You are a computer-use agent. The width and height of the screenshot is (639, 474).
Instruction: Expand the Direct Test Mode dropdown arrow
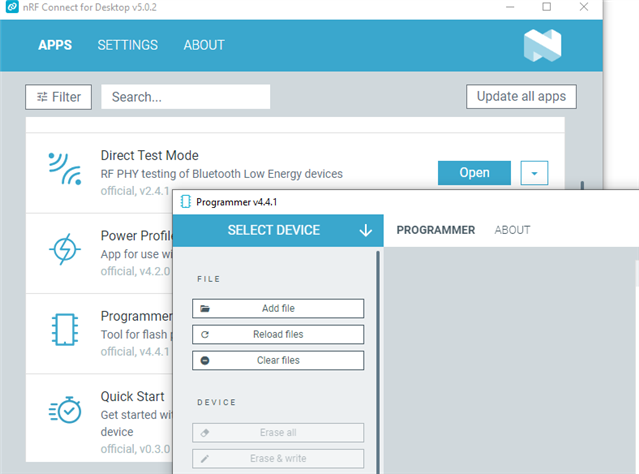pos(534,173)
